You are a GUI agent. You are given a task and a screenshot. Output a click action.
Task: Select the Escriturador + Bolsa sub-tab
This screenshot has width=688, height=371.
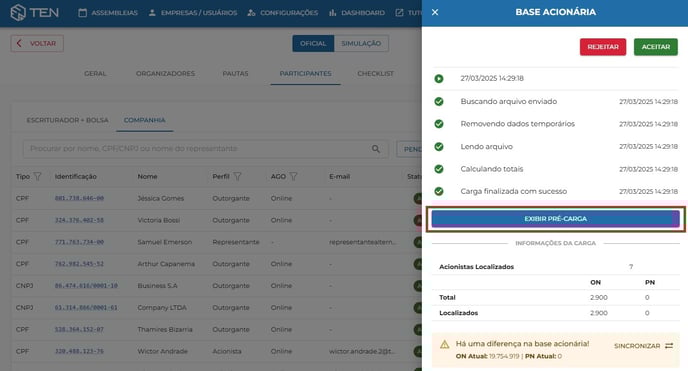point(68,120)
